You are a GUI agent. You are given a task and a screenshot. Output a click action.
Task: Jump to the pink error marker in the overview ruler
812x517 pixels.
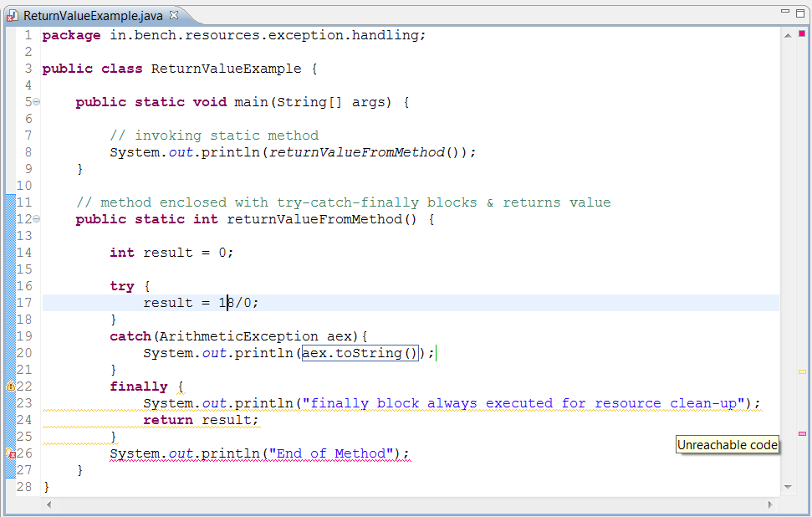802,433
